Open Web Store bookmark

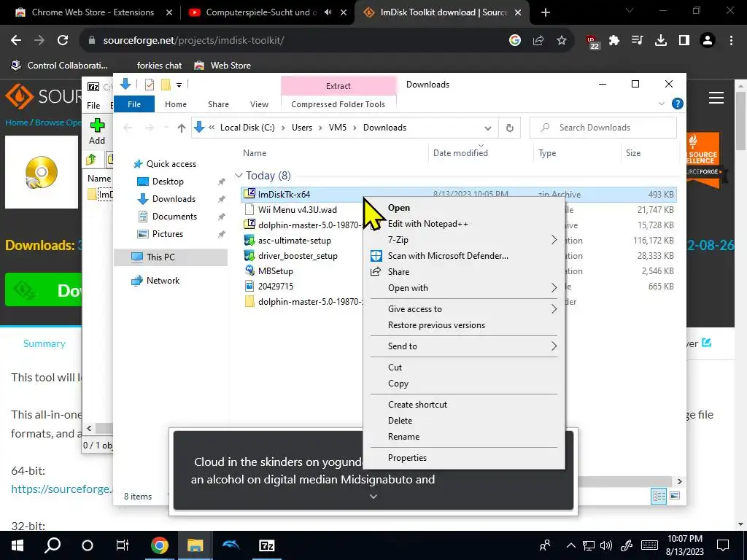click(222, 65)
